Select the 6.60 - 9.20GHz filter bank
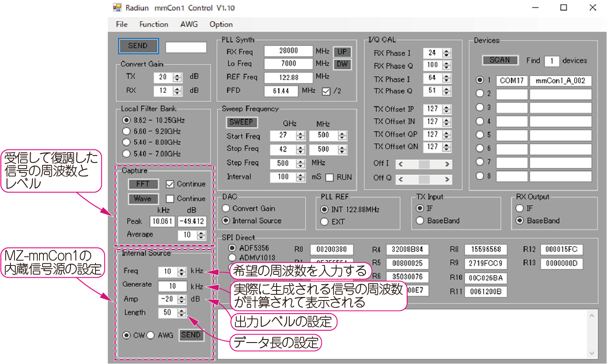The height and width of the screenshot is (364, 607). tap(127, 131)
